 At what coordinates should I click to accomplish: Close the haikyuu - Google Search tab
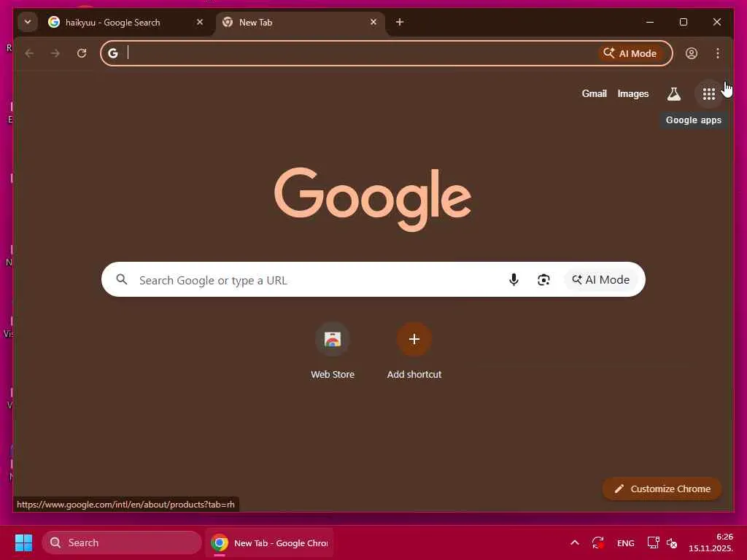[x=200, y=22]
